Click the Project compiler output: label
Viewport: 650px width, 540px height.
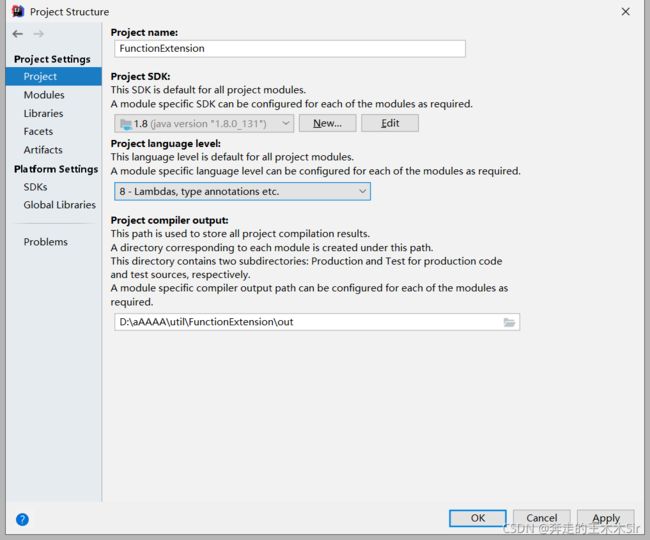click(170, 220)
